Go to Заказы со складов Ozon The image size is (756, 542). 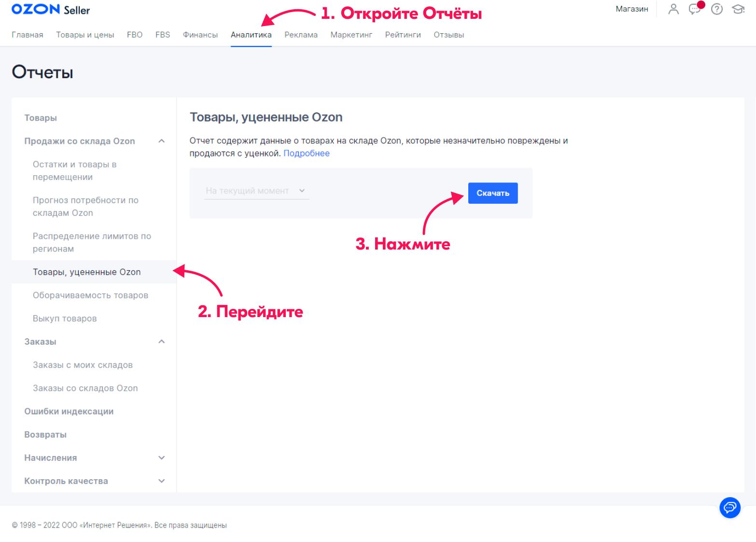point(85,388)
